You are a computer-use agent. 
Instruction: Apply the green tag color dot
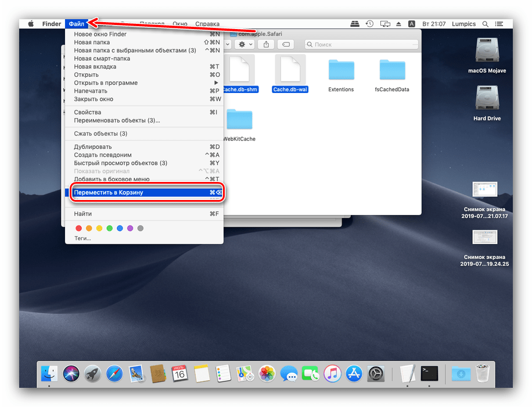click(109, 229)
